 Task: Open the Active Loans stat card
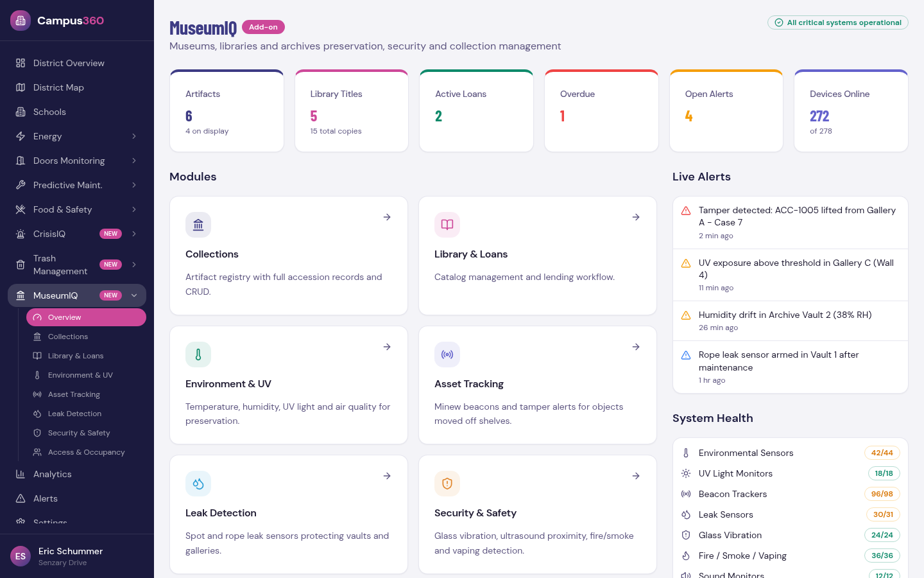pyautogui.click(x=476, y=110)
